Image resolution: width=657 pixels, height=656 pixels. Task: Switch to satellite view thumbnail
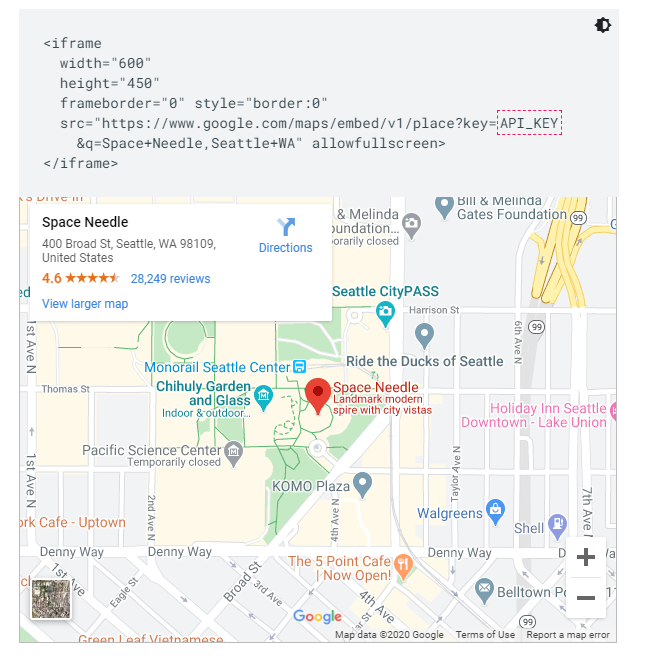[x=51, y=599]
